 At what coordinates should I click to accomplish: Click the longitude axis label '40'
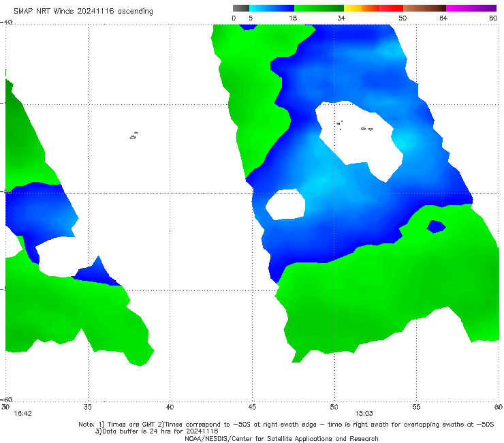[170, 407]
